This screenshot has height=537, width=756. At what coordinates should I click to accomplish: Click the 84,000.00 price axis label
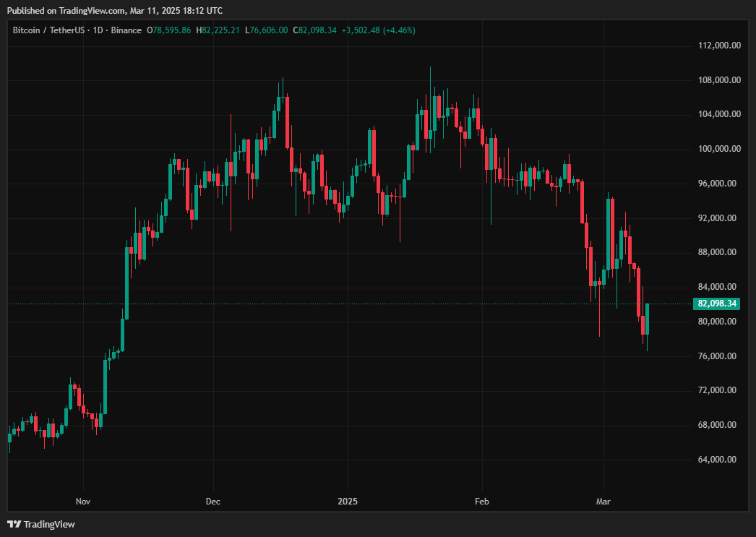(719, 287)
